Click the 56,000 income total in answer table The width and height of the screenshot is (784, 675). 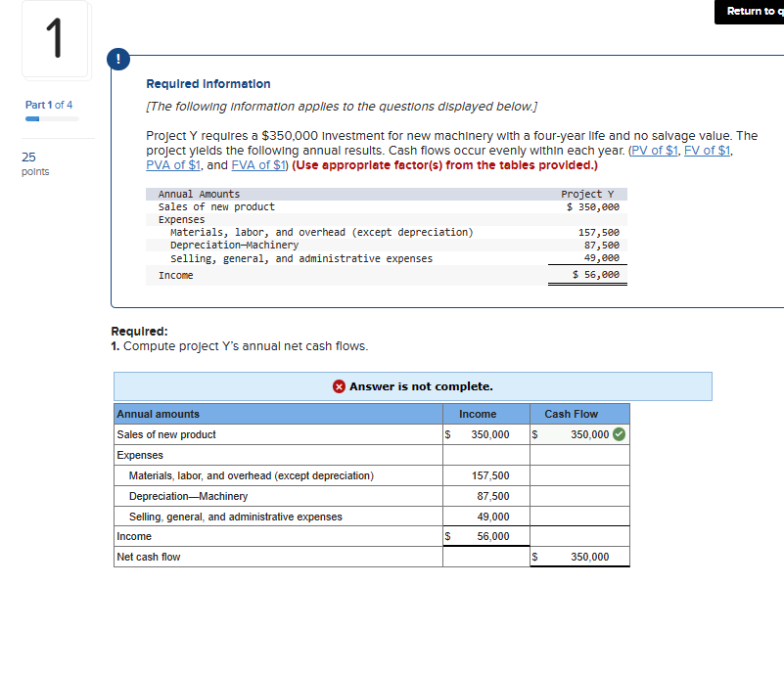[x=486, y=536]
